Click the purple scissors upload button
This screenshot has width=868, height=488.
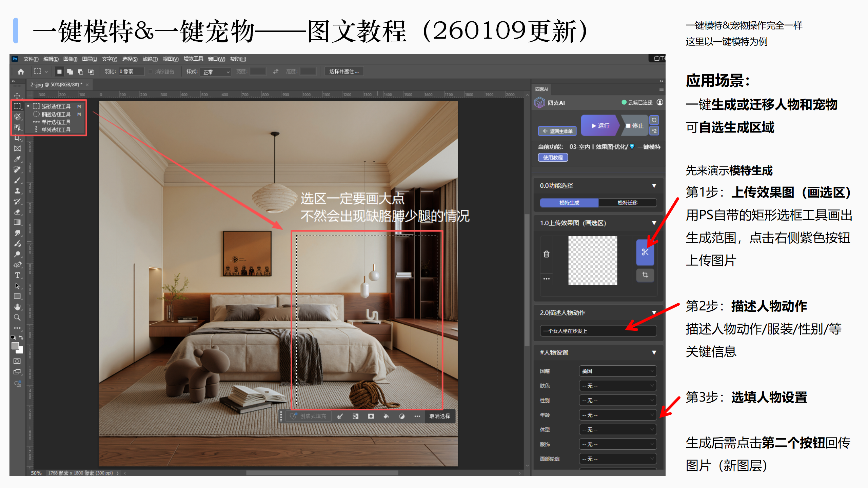coord(645,252)
